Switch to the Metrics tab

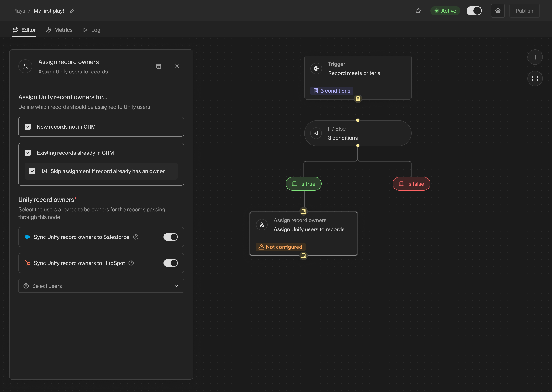pyautogui.click(x=59, y=30)
